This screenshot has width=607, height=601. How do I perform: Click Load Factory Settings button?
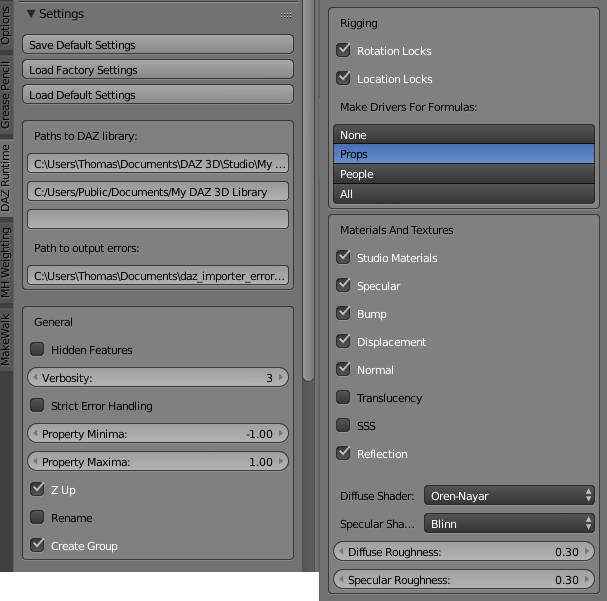click(x=158, y=70)
